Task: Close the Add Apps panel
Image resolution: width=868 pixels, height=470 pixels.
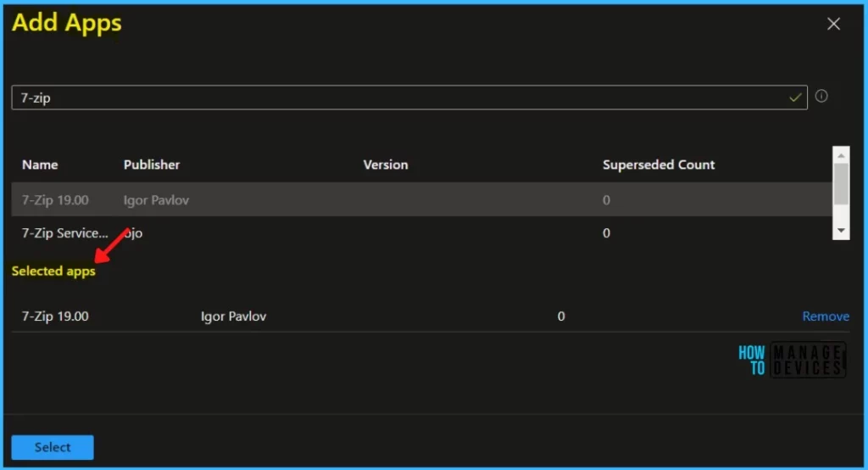Action: coord(833,24)
